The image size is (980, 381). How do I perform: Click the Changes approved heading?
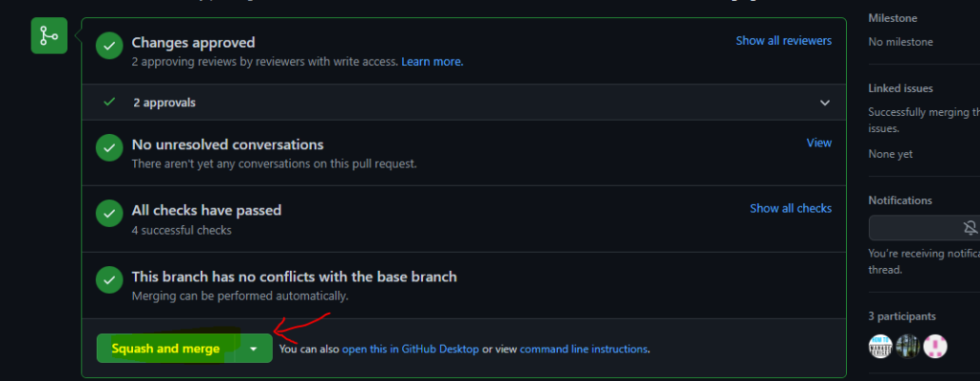pyautogui.click(x=193, y=42)
